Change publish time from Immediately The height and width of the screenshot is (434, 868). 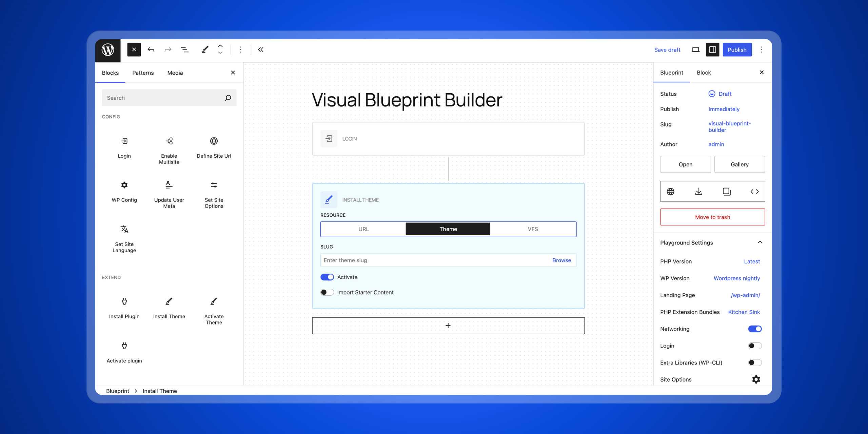(724, 109)
